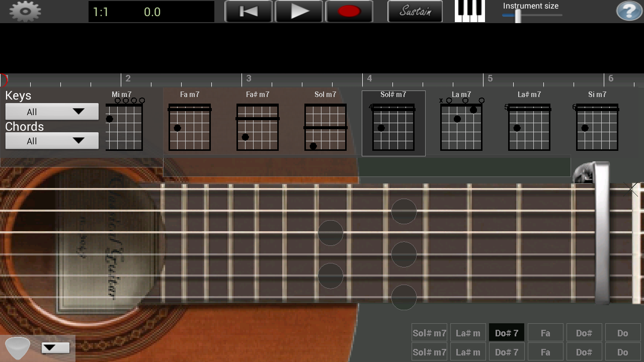644x362 pixels.
Task: Tap bottom-row Fa chord button
Action: (545, 352)
